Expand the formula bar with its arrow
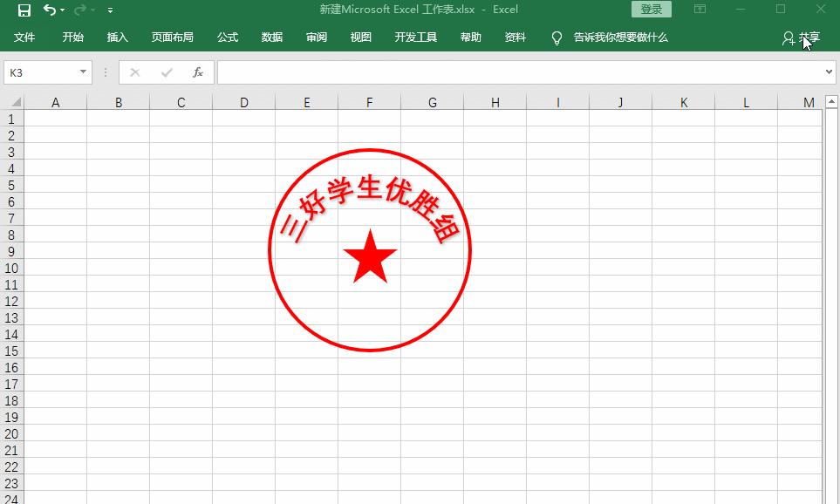 (x=829, y=72)
